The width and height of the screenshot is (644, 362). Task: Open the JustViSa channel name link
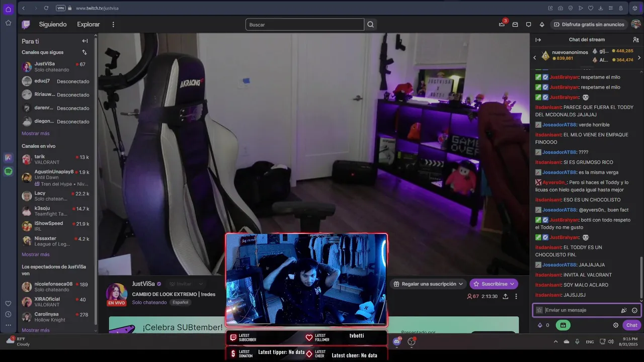click(x=143, y=284)
